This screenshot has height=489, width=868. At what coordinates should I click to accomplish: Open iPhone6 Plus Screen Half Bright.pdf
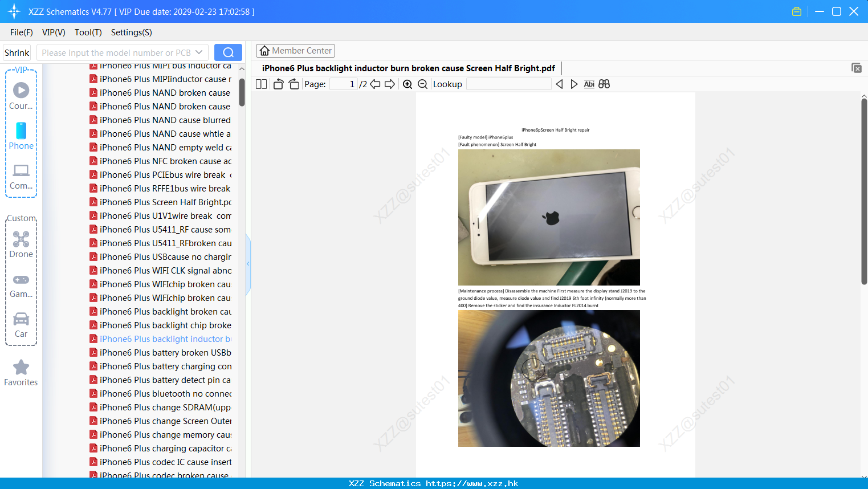(x=161, y=202)
